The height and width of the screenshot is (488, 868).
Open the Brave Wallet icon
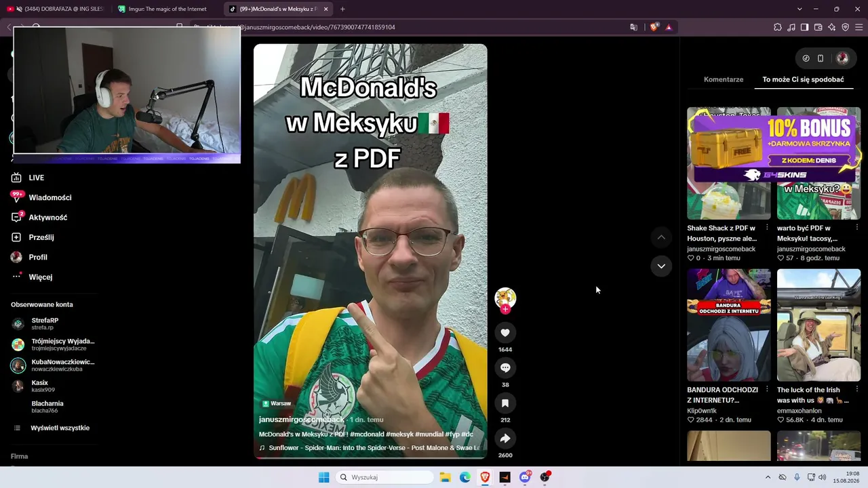[x=818, y=27]
